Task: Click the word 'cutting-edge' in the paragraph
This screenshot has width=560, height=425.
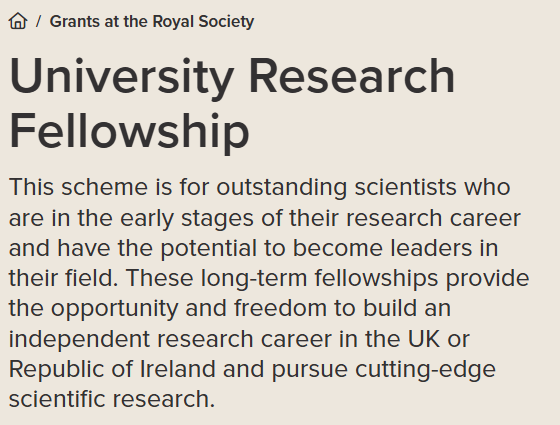Action: tap(425, 369)
